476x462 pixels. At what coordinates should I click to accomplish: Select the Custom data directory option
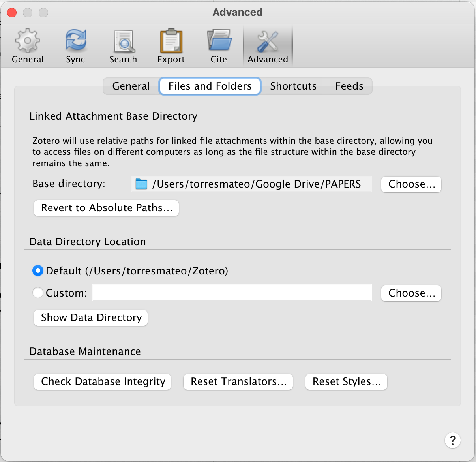38,293
